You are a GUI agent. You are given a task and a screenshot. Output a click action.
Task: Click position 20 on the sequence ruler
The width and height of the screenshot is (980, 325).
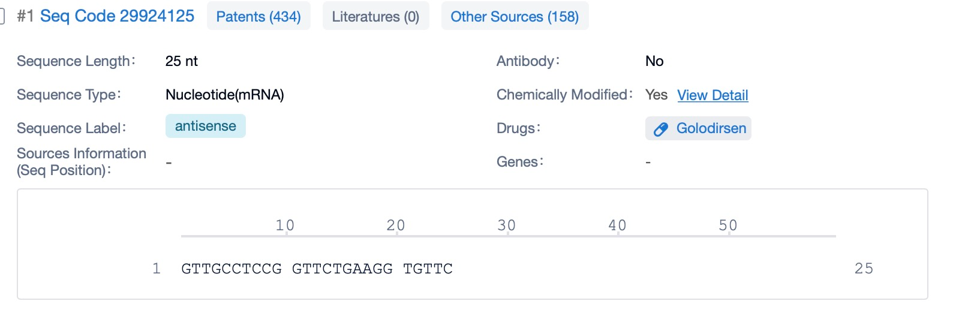tap(396, 225)
